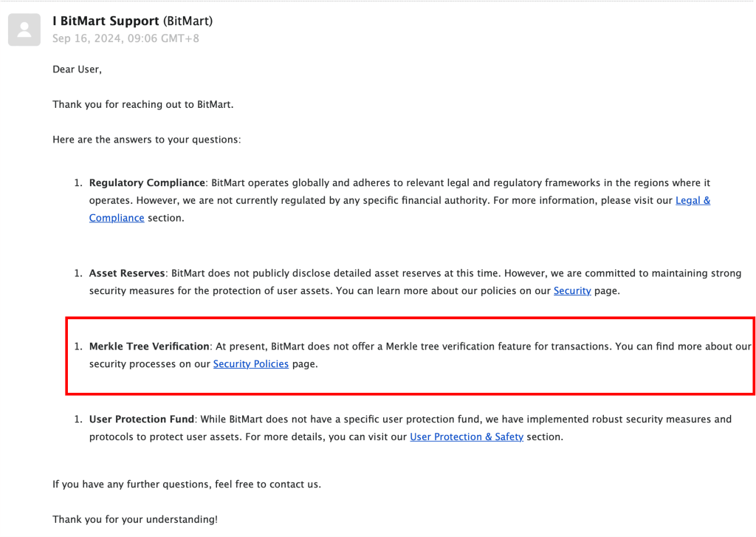Viewport: 756px width, 537px height.
Task: Click sender name "BitMart Support"
Action: [109, 21]
